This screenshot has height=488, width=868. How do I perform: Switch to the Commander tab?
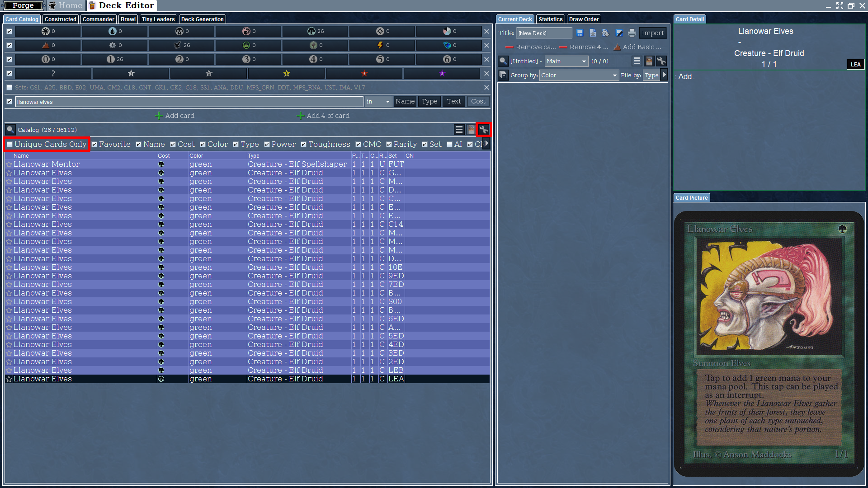click(99, 19)
